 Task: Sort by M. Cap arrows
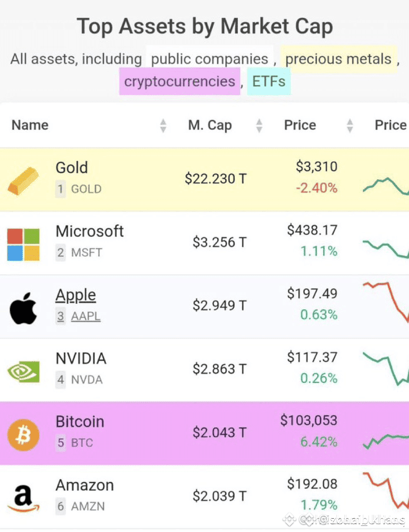(259, 125)
